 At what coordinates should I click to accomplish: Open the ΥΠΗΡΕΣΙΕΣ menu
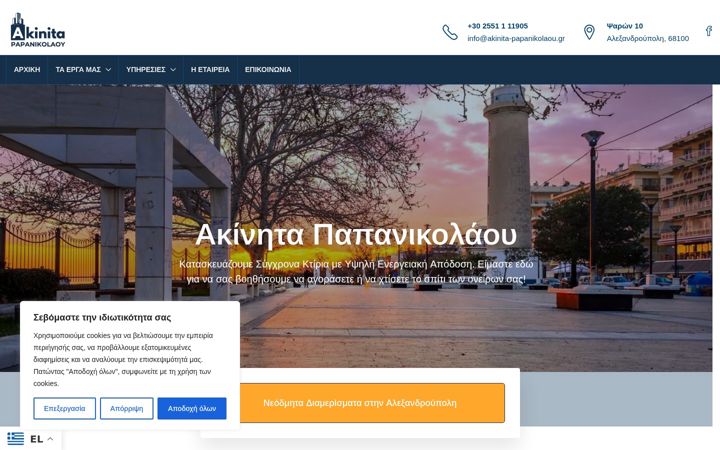click(x=146, y=70)
